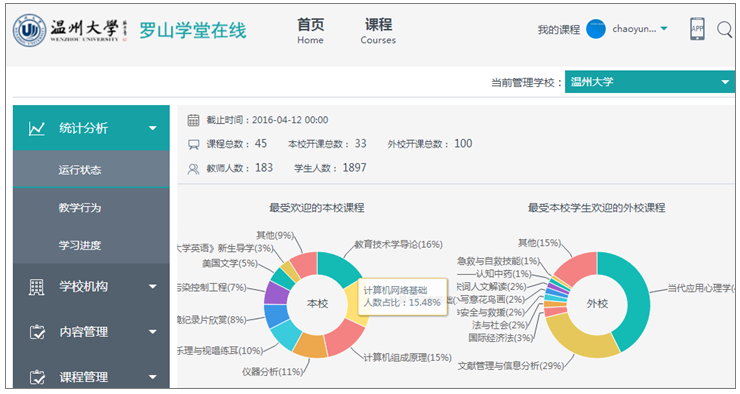
Task: Click 截止时间 2016-04-12 00:00 text
Action: (267, 120)
